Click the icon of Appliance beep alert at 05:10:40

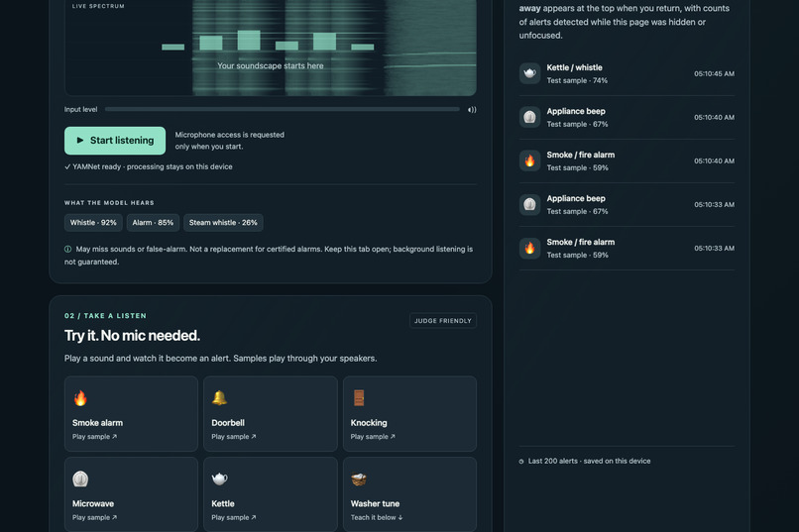[530, 117]
